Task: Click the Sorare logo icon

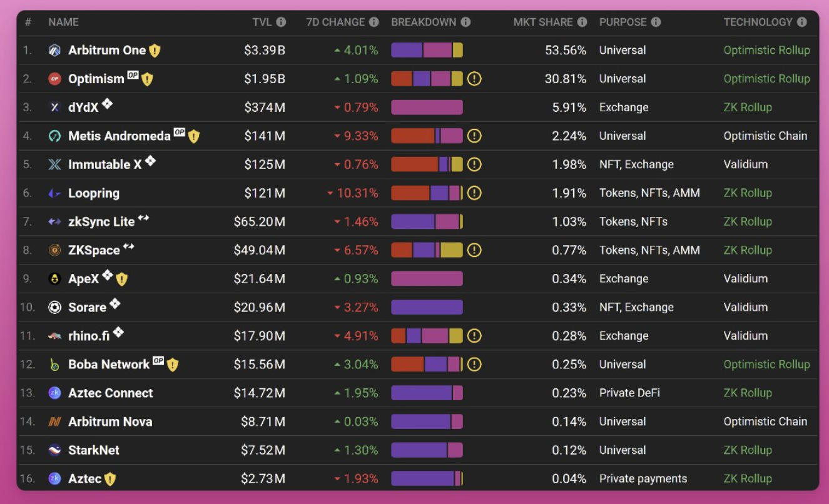Action: point(54,308)
